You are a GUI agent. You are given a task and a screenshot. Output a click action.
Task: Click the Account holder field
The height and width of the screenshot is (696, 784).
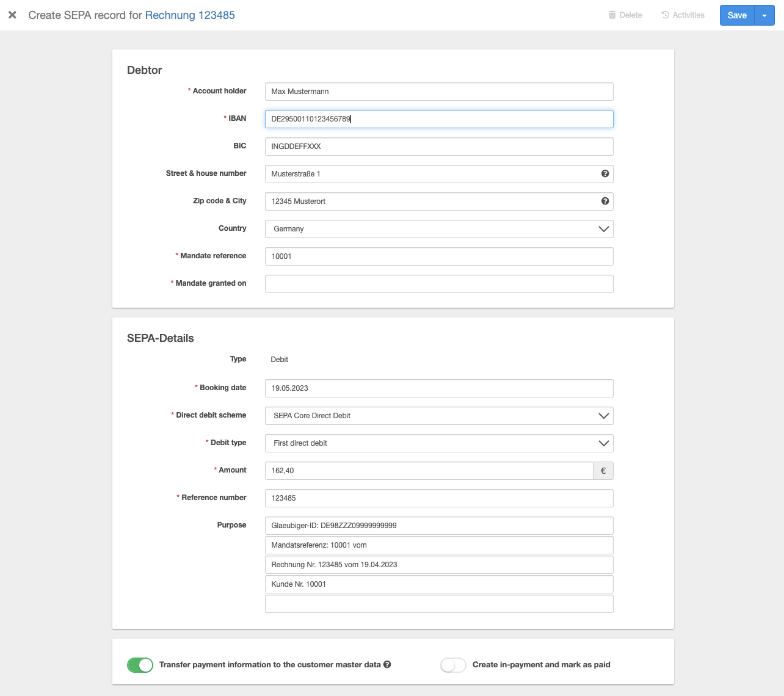coord(439,92)
